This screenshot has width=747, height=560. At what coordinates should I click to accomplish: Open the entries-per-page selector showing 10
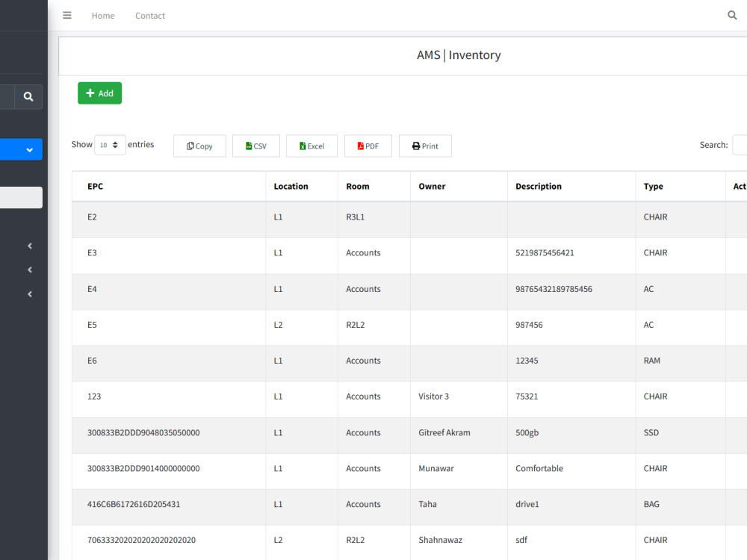coord(110,144)
